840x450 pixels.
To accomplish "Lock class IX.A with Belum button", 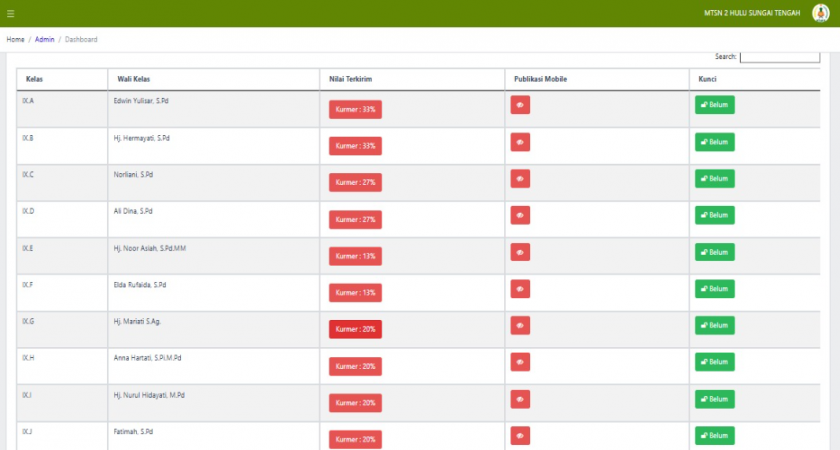I will pos(715,105).
